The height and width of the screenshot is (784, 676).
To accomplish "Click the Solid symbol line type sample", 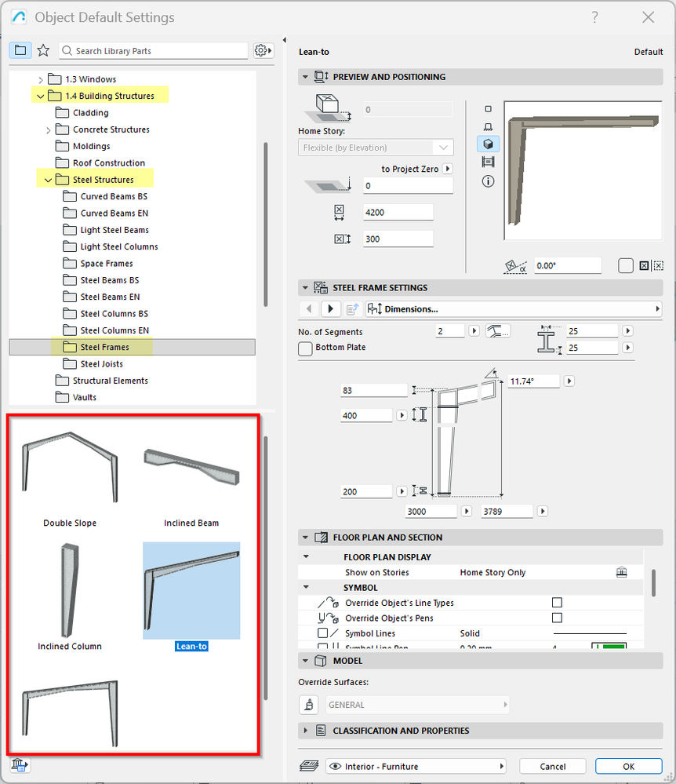I will (x=590, y=633).
